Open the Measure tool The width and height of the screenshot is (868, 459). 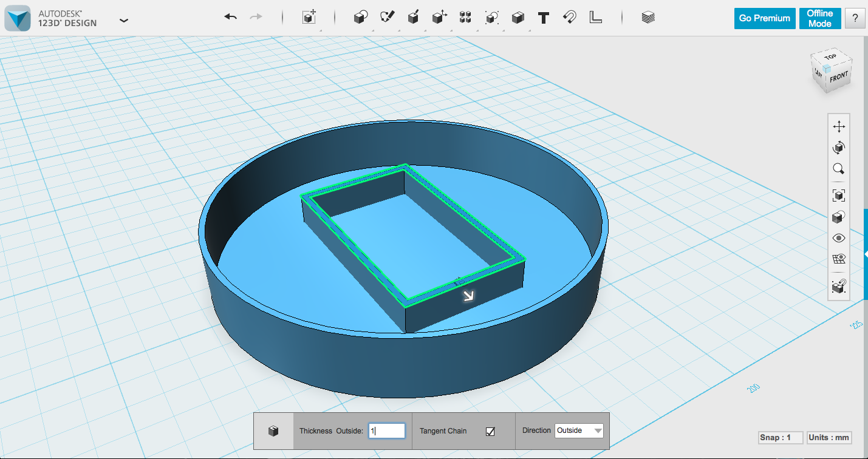click(596, 17)
